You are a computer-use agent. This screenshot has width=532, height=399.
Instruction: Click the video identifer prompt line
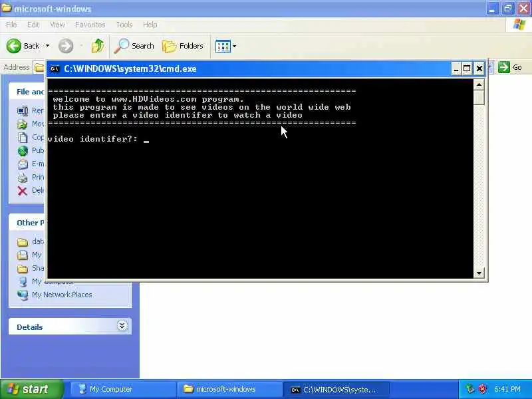tap(98, 139)
